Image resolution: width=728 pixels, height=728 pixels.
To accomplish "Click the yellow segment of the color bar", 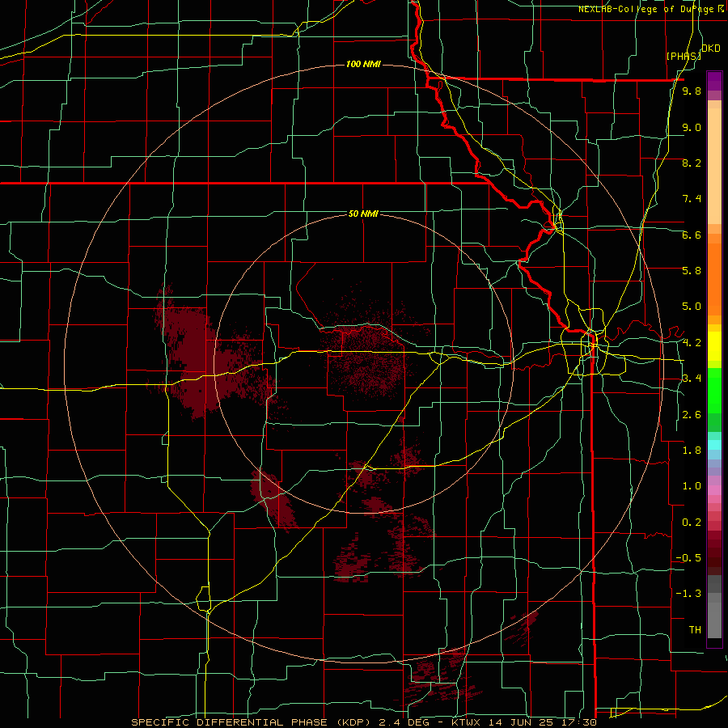I will pyautogui.click(x=714, y=346).
